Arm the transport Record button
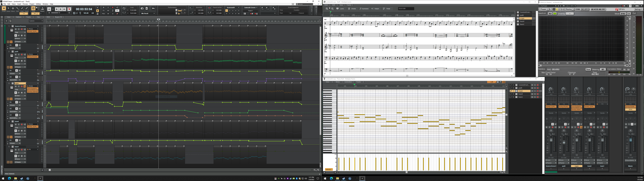The height and width of the screenshot is (181, 644). [69, 9]
